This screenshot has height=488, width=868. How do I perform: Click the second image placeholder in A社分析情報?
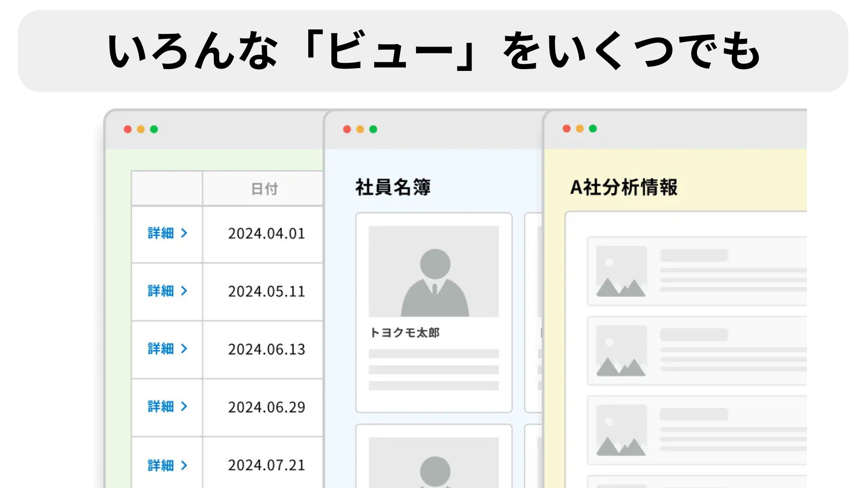(x=621, y=351)
